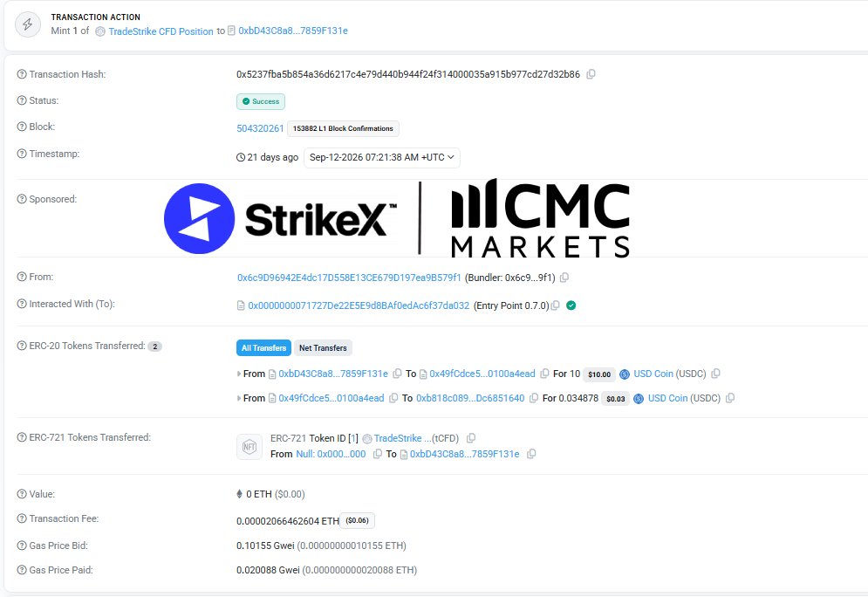Select the All Transfers tab
Screen dimensions: 868x597
tap(263, 347)
